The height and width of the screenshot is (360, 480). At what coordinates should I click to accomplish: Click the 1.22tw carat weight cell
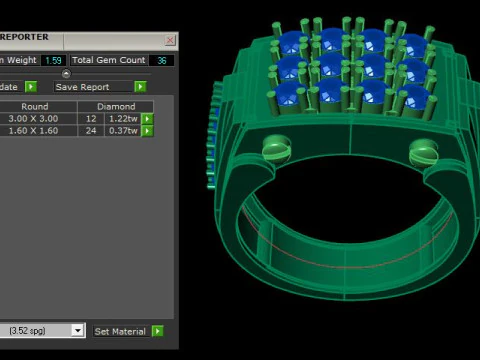click(123, 119)
